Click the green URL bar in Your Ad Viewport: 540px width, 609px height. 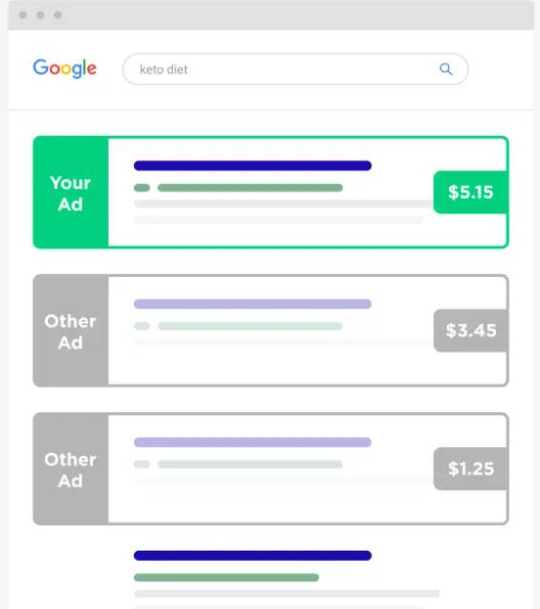pos(250,188)
